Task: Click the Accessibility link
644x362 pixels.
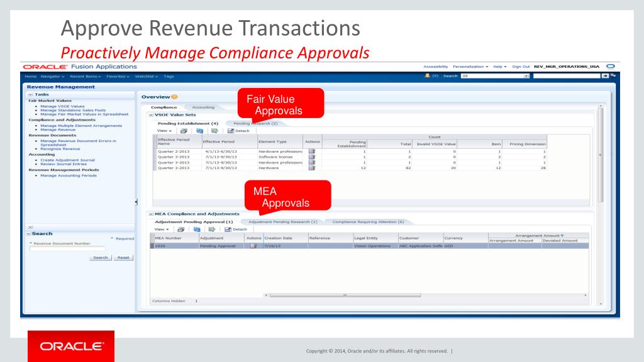Action: [436, 67]
